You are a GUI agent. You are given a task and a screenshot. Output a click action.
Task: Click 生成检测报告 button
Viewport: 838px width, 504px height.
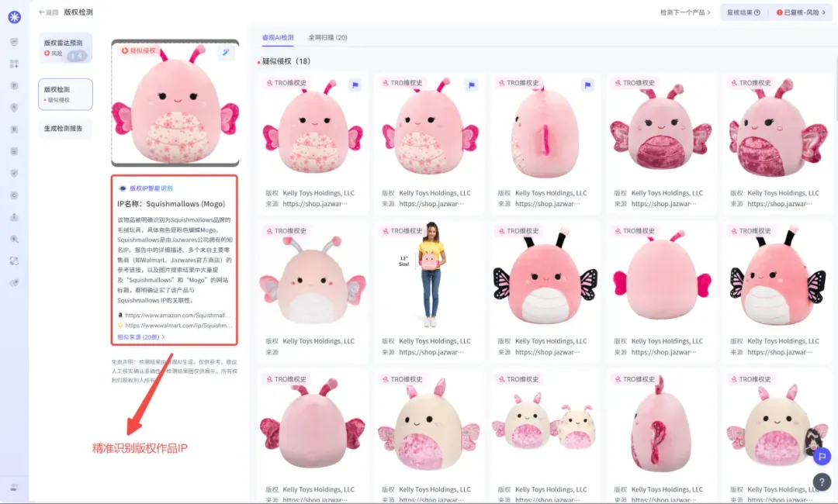click(65, 129)
